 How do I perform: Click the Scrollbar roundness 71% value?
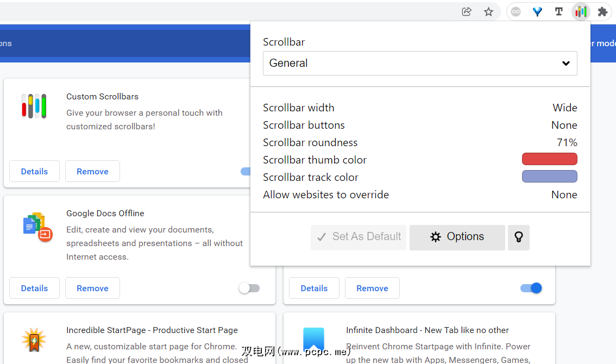point(567,142)
